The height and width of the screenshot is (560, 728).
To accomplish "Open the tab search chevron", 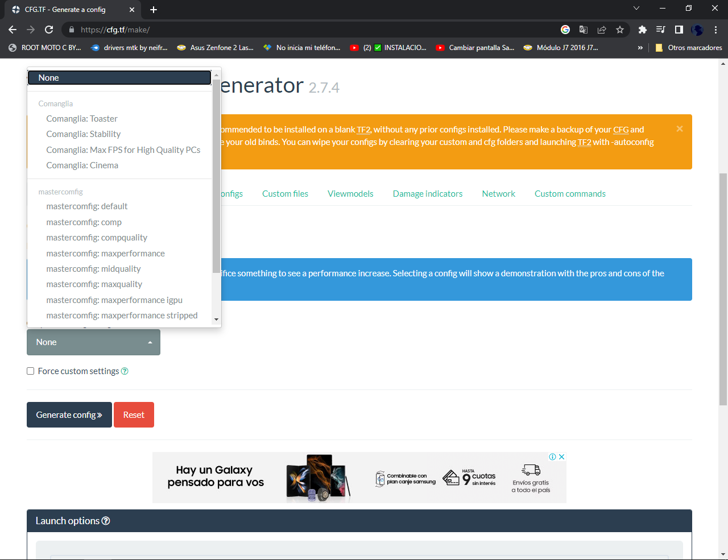I will point(636,9).
